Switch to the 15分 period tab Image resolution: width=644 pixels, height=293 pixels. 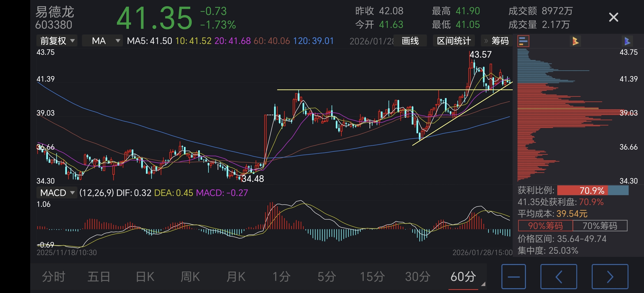coord(372,277)
